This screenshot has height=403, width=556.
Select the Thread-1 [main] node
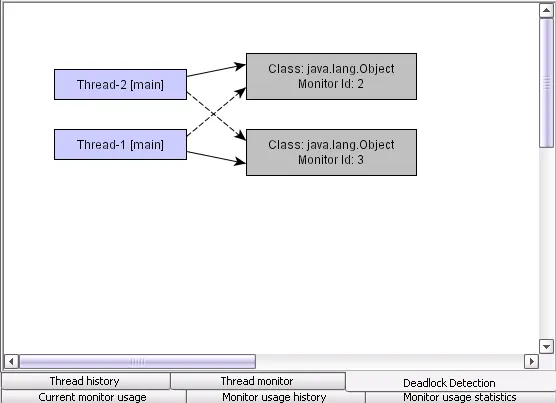(x=121, y=144)
